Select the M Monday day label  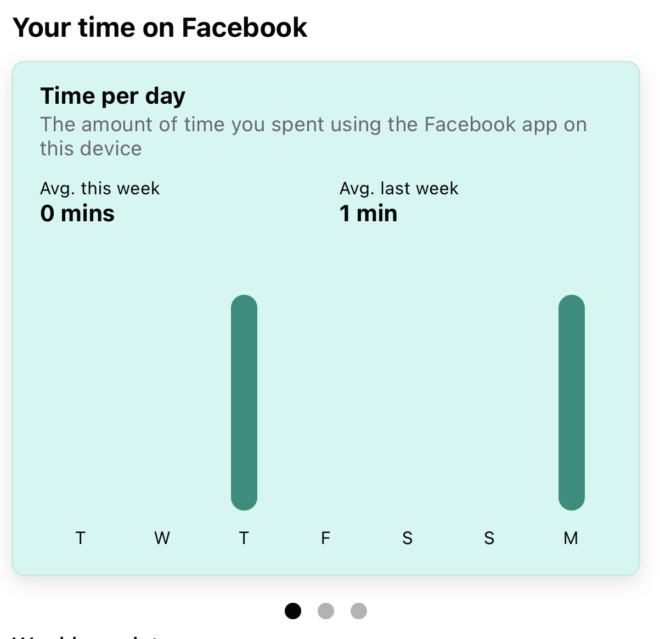571,538
